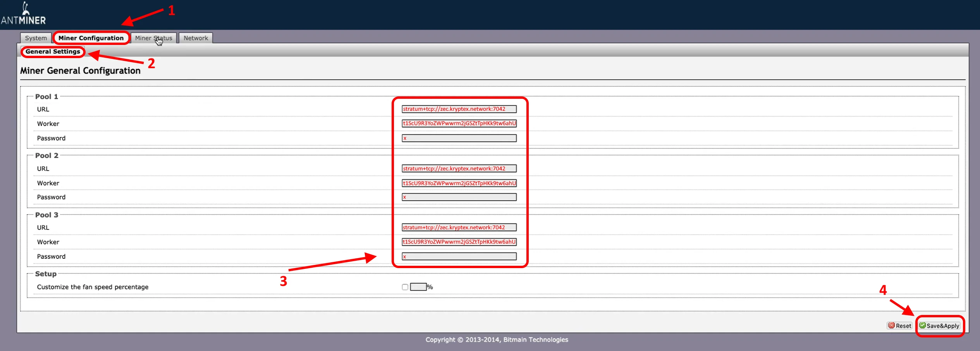Select the General Settings subtab
The width and height of the screenshot is (980, 351).
coord(53,52)
